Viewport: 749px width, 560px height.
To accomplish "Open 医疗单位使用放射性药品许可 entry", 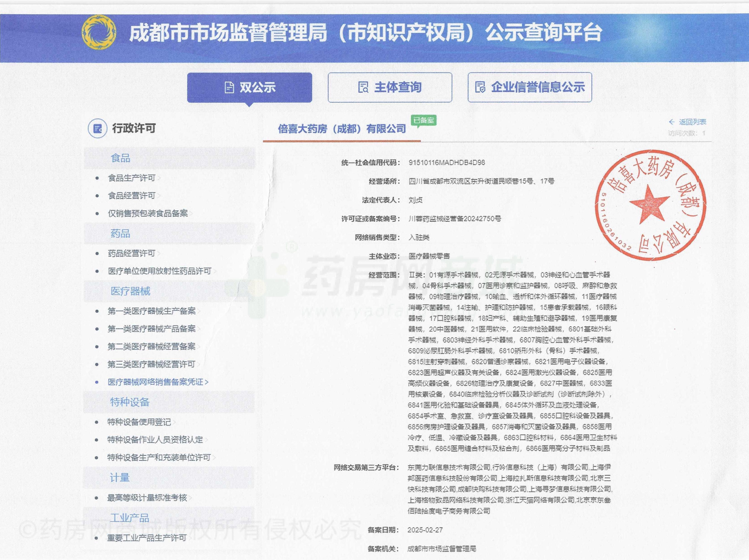I will click(159, 271).
